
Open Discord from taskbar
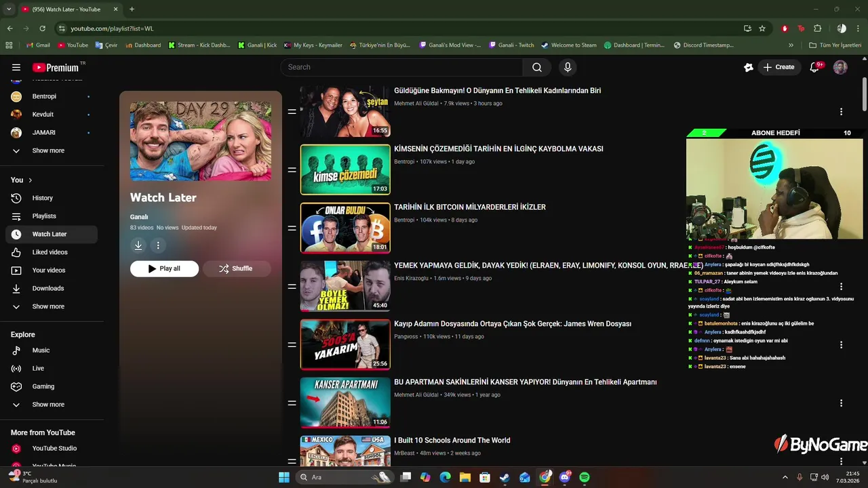tap(565, 477)
